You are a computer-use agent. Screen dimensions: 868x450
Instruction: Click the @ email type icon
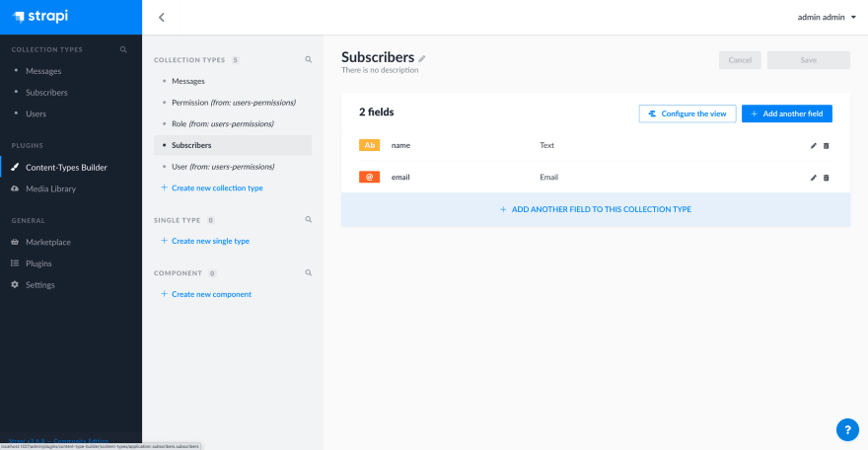(369, 177)
